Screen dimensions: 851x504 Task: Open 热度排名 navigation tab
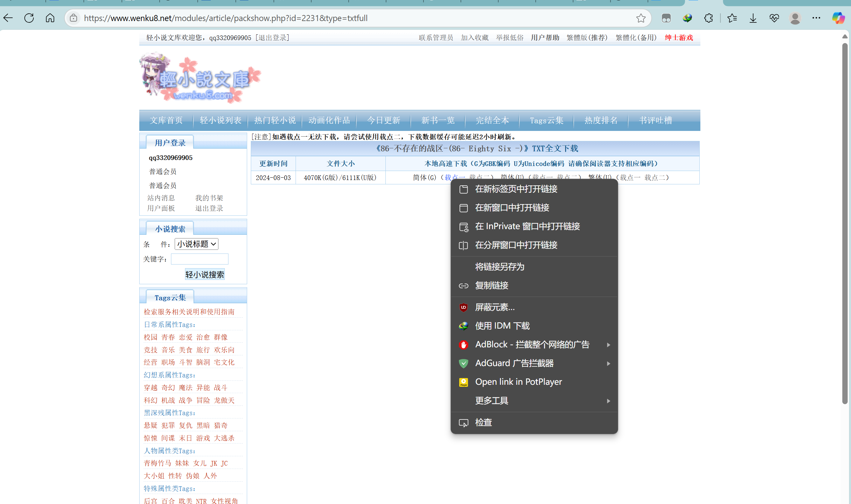(x=601, y=120)
